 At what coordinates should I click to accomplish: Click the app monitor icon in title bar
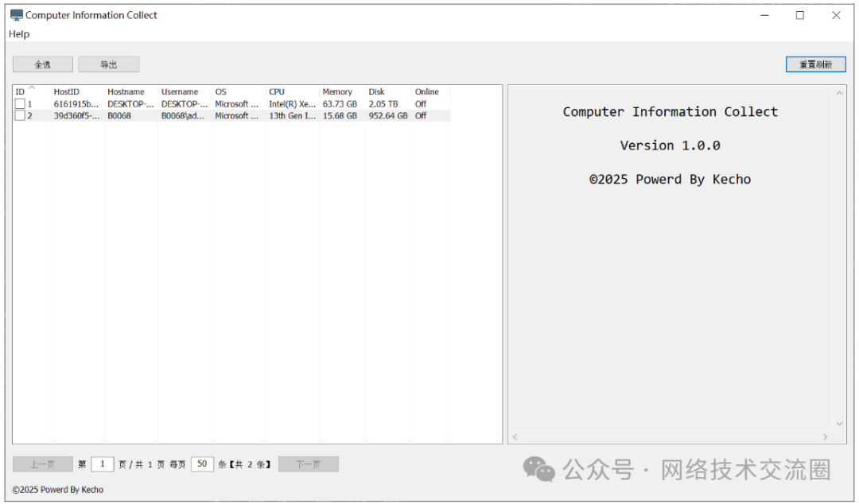pyautogui.click(x=16, y=15)
